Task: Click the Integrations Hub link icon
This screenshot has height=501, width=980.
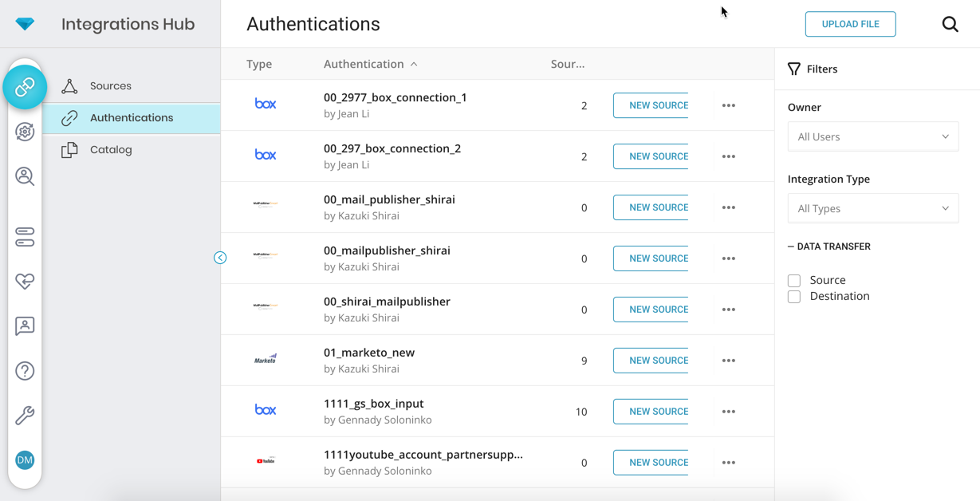Action: (x=25, y=86)
